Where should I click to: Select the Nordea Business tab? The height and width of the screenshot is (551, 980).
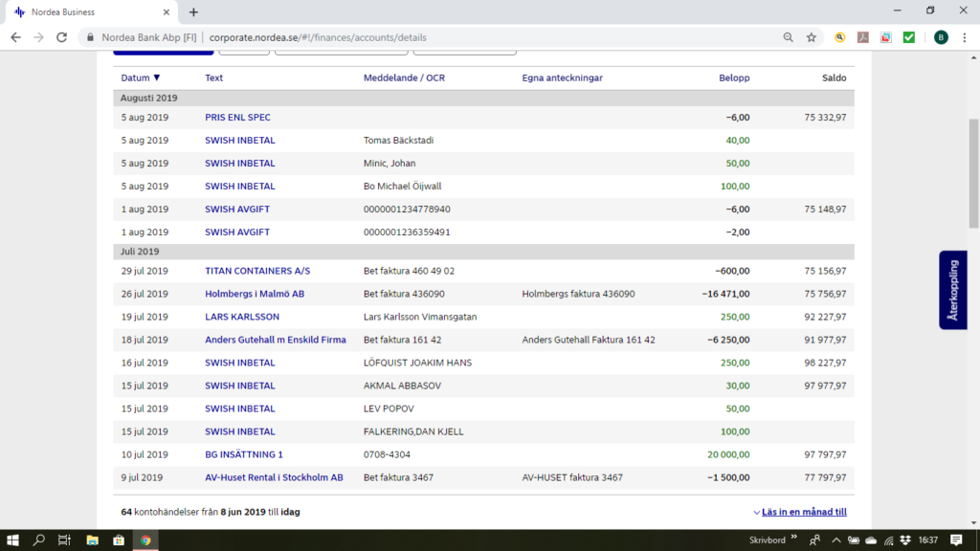[x=92, y=11]
